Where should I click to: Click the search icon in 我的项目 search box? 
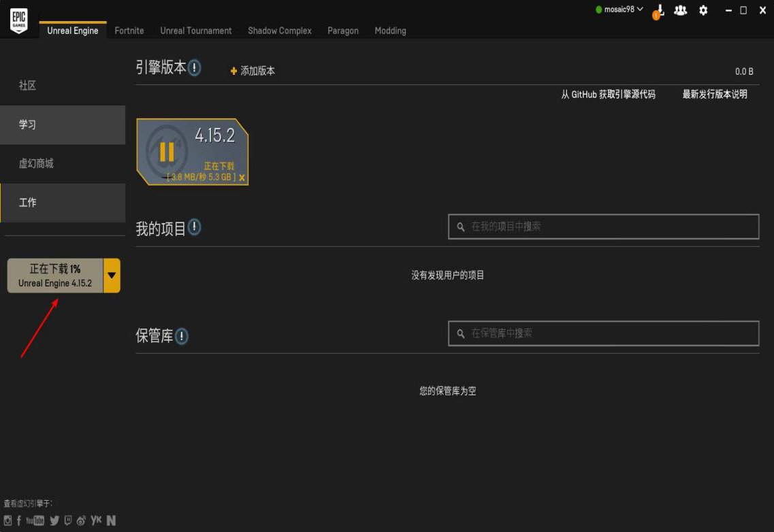tap(461, 227)
